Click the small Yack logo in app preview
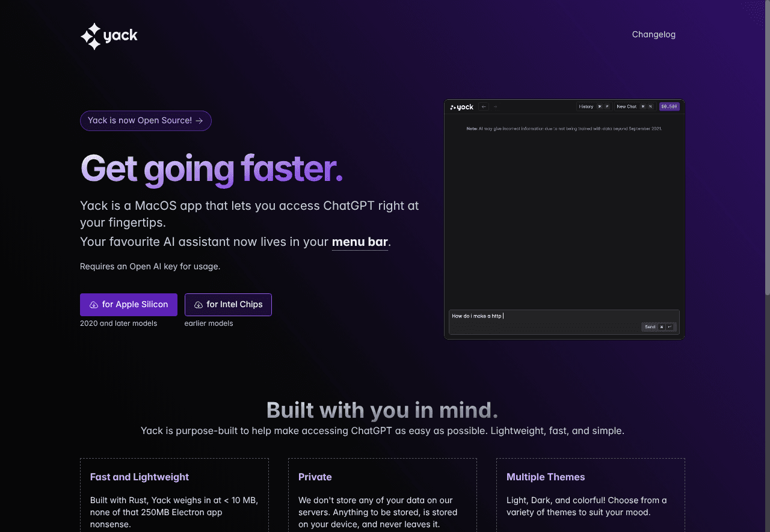770x532 pixels. [461, 107]
